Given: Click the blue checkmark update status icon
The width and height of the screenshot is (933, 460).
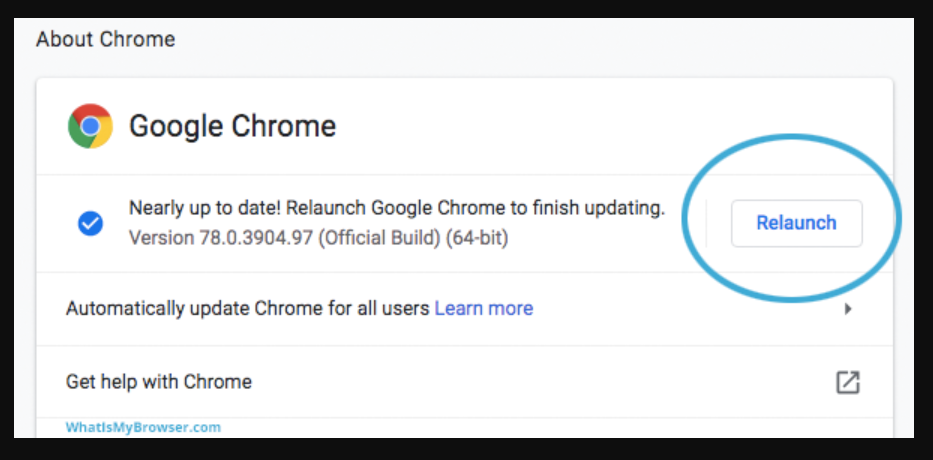Looking at the screenshot, I should tap(90, 224).
